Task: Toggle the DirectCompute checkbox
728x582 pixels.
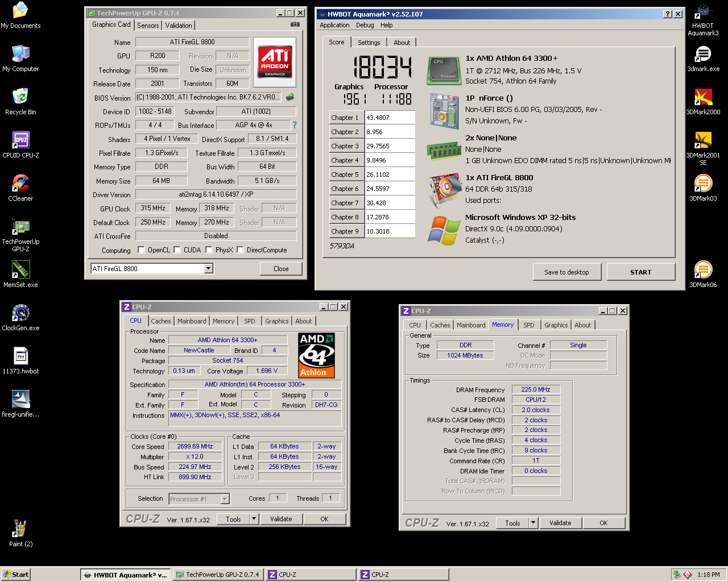Action: 241,250
